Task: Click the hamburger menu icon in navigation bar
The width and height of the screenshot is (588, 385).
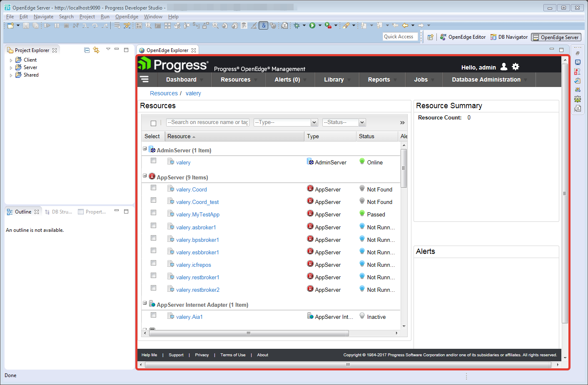Action: tap(145, 79)
